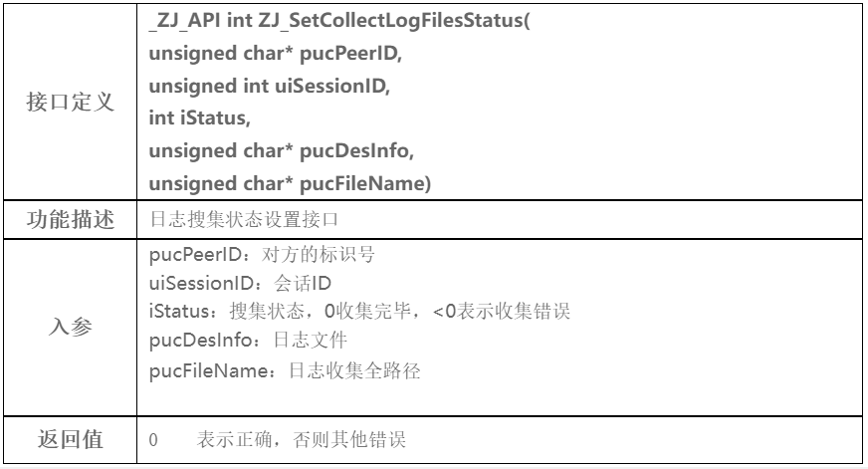The image size is (868, 469).
Task: Click the uiSessionID: 会话ID description
Action: tap(240, 284)
